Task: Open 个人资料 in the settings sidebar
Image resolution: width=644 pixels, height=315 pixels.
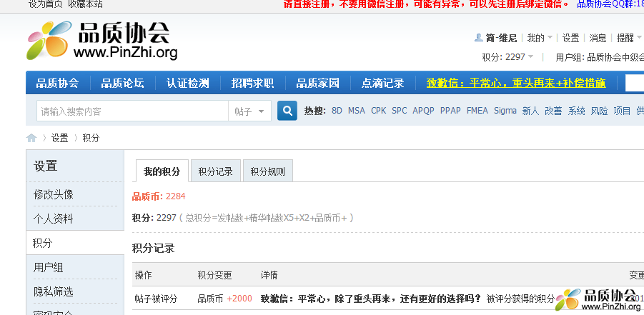Action: pos(54,219)
